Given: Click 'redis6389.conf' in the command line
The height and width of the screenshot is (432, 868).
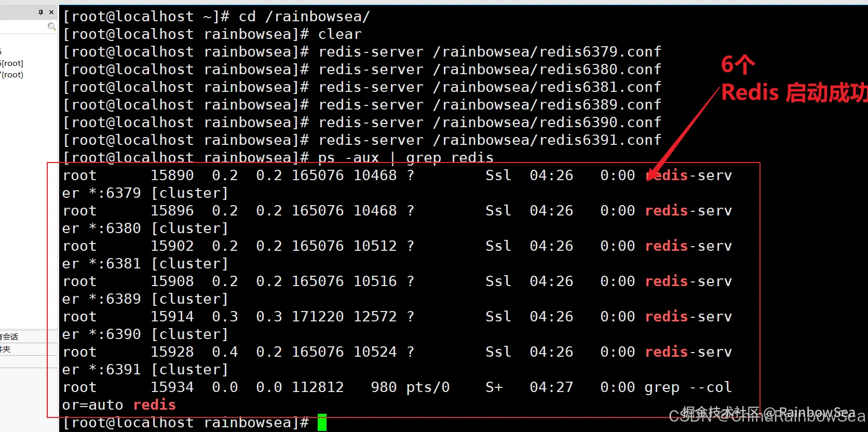Looking at the screenshot, I should (600, 104).
